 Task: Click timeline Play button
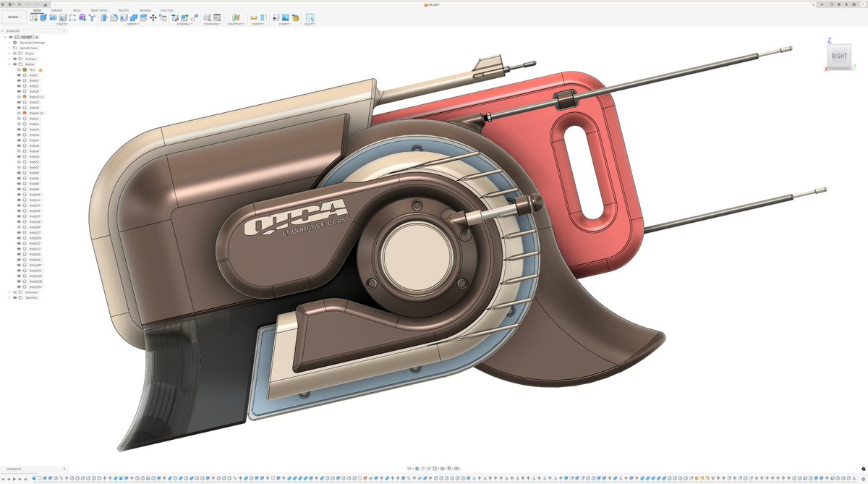point(14,479)
